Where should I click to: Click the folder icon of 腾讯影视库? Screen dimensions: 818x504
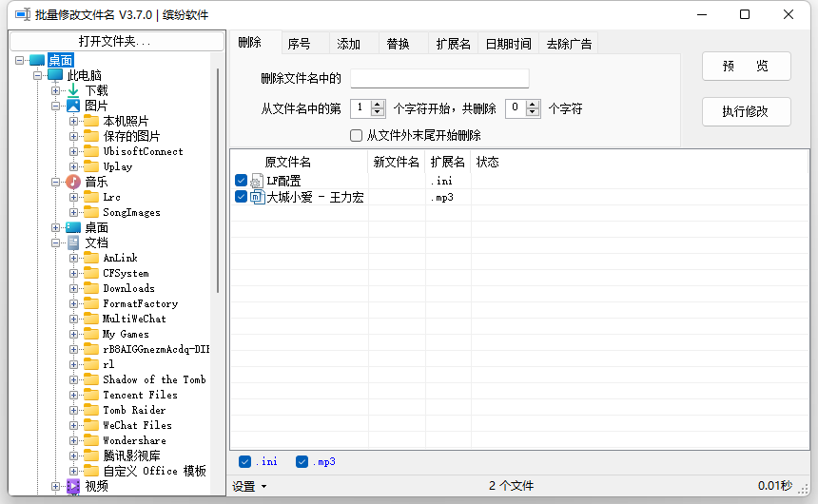click(91, 456)
